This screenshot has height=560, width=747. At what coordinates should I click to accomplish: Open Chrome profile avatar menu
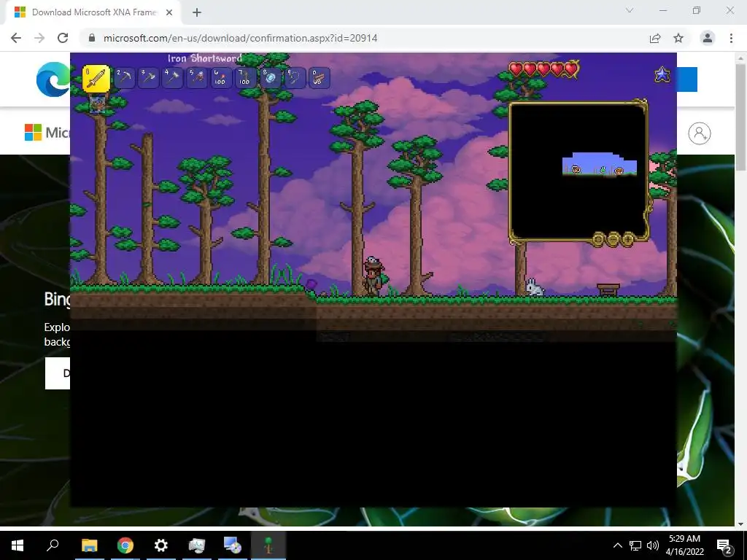pyautogui.click(x=708, y=38)
